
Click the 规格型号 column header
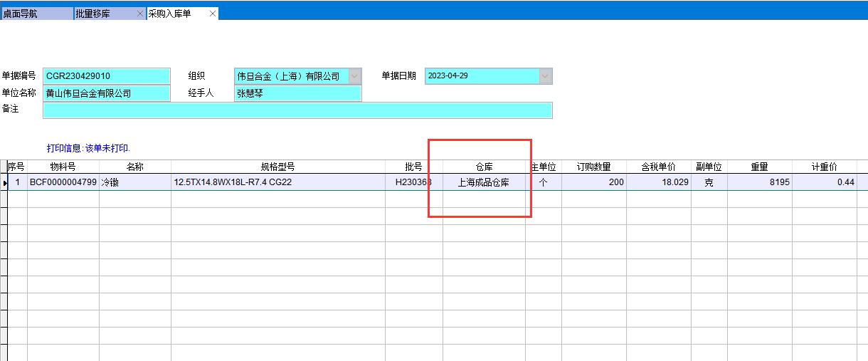277,167
